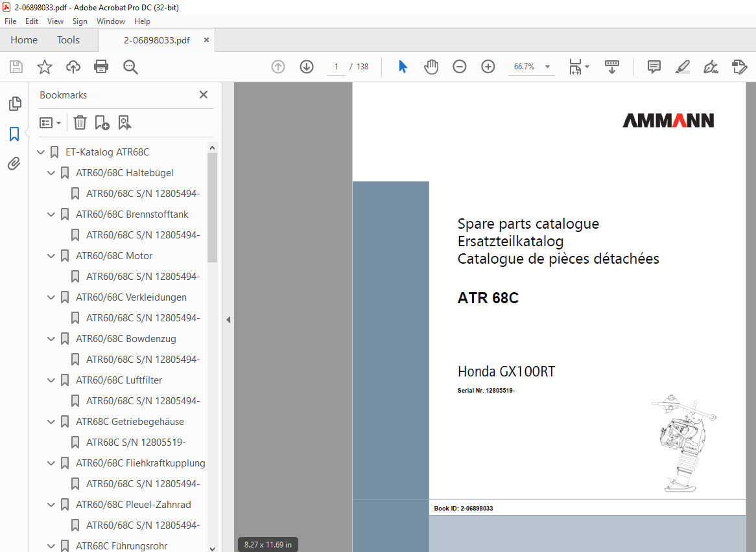Close the 2-06898033.pdf tab
The image size is (756, 552).
(206, 40)
